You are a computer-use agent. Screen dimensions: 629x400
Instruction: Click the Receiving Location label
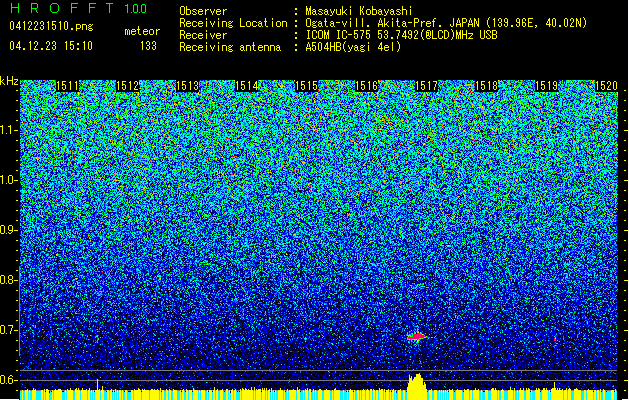tap(233, 23)
